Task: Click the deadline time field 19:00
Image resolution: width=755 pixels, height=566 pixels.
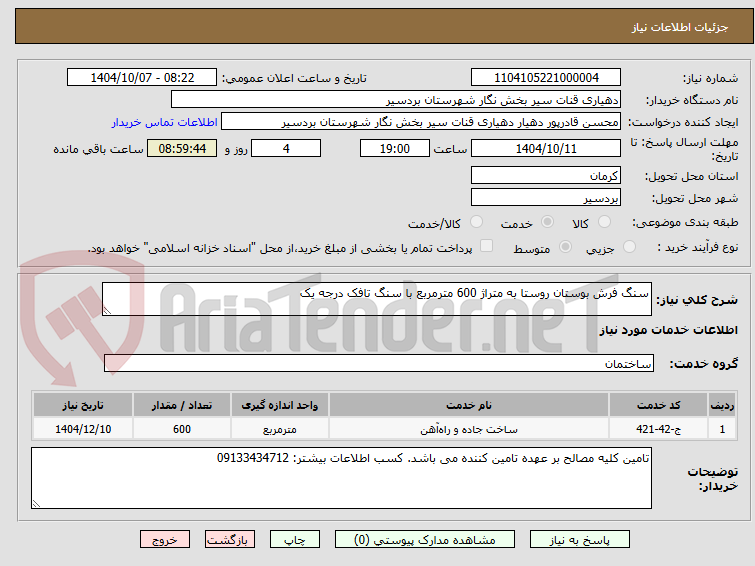Action: point(395,148)
